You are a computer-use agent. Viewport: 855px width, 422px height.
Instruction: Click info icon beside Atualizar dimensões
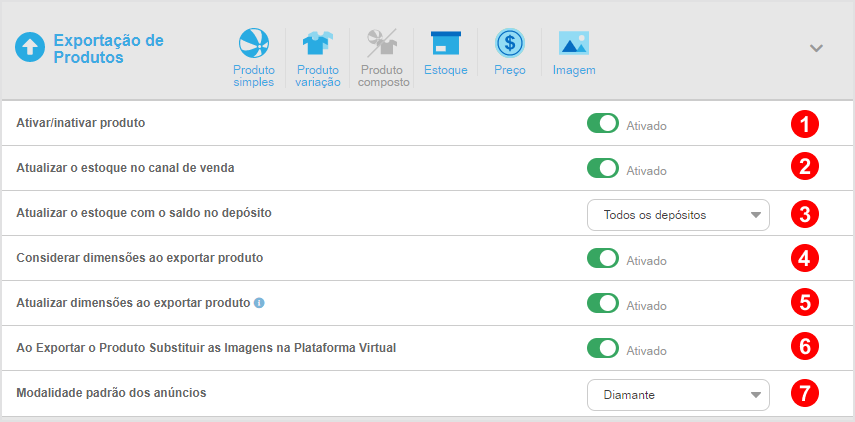[x=260, y=303]
